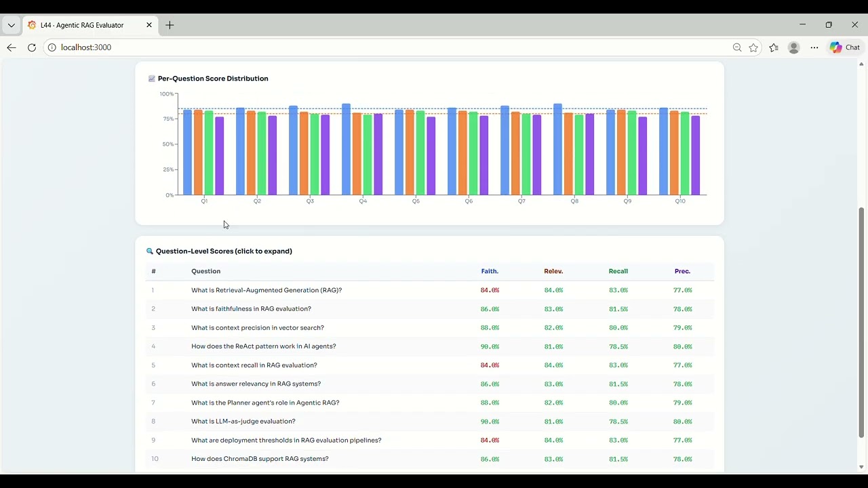The image size is (868, 488).
Task: Click the 90.0% faithfulness score in row 4
Action: 490,346
